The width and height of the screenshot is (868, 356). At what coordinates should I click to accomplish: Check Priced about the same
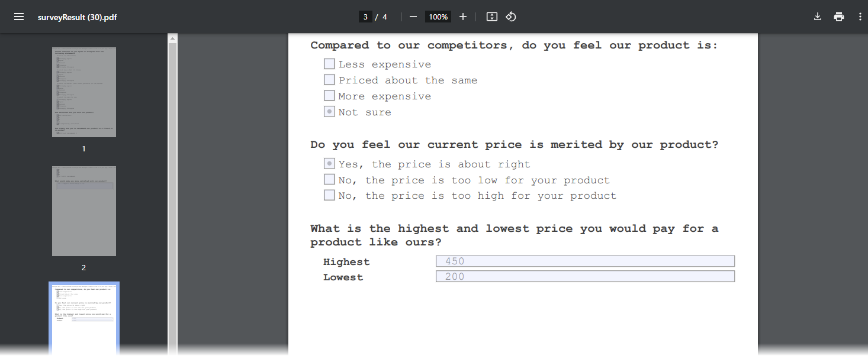point(329,79)
